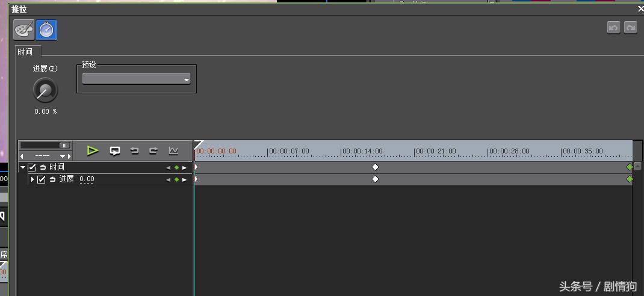Select the green end keyframe on 时间 track
Screen dimensions: 644x296
(629, 167)
